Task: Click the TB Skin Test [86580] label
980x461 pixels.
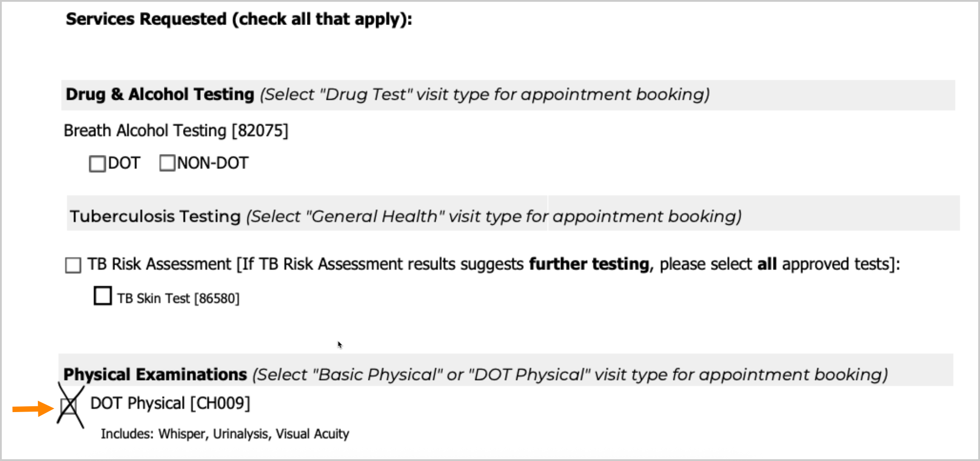Action: click(178, 298)
